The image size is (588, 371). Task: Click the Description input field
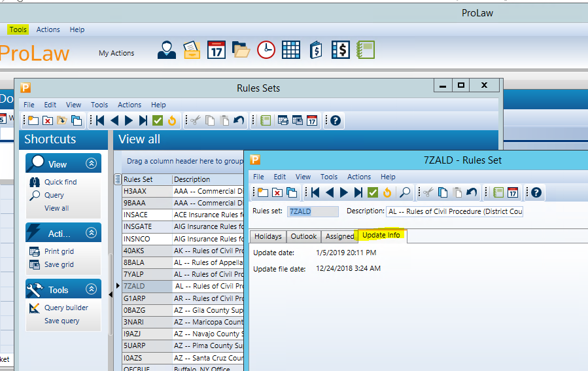click(455, 211)
